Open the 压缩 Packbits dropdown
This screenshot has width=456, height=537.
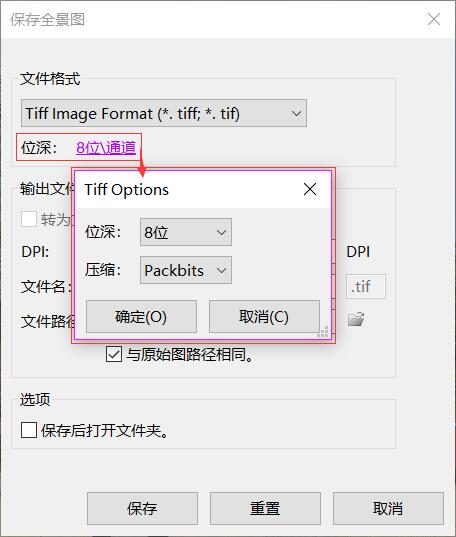pyautogui.click(x=186, y=270)
